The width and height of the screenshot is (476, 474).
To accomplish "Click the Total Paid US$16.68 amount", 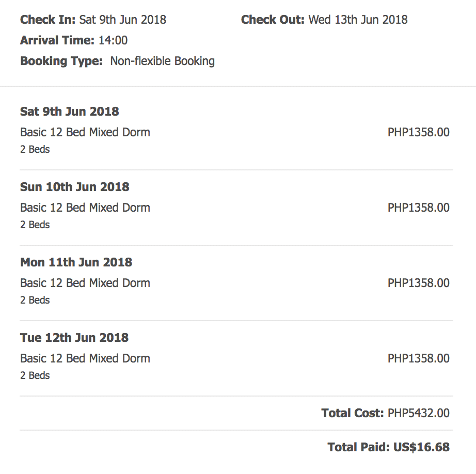I will point(421,447).
